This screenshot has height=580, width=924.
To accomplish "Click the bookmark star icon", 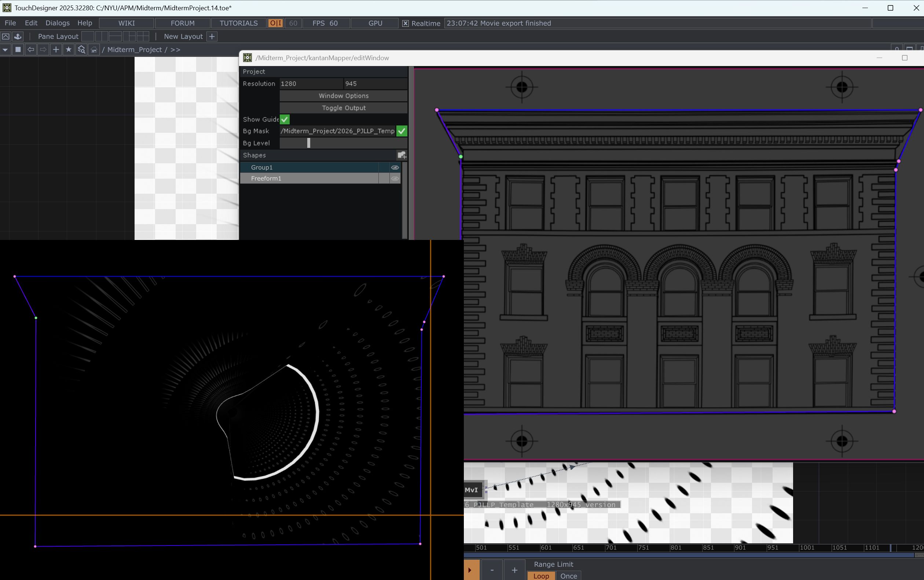I will click(68, 50).
